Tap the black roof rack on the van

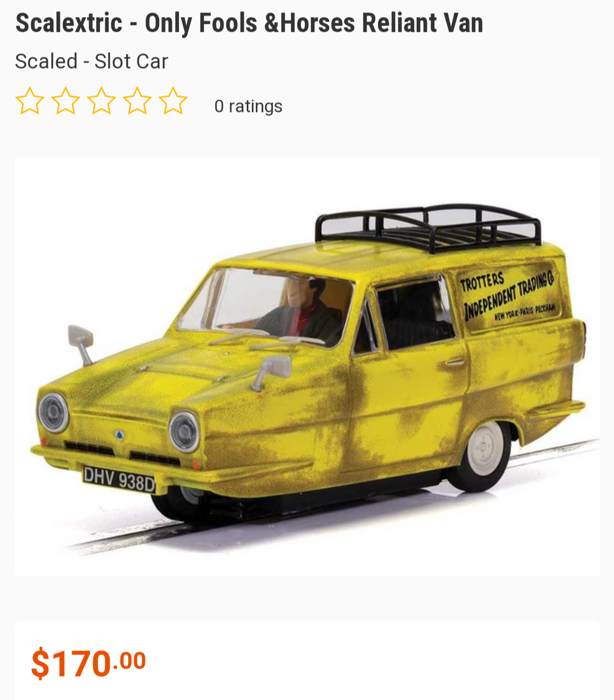pos(428,227)
